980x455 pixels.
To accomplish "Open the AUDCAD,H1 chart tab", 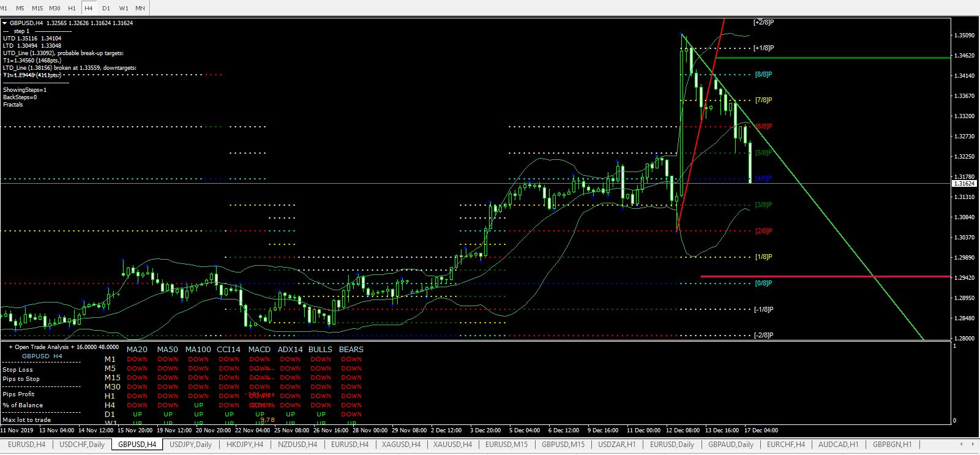I will 838,445.
